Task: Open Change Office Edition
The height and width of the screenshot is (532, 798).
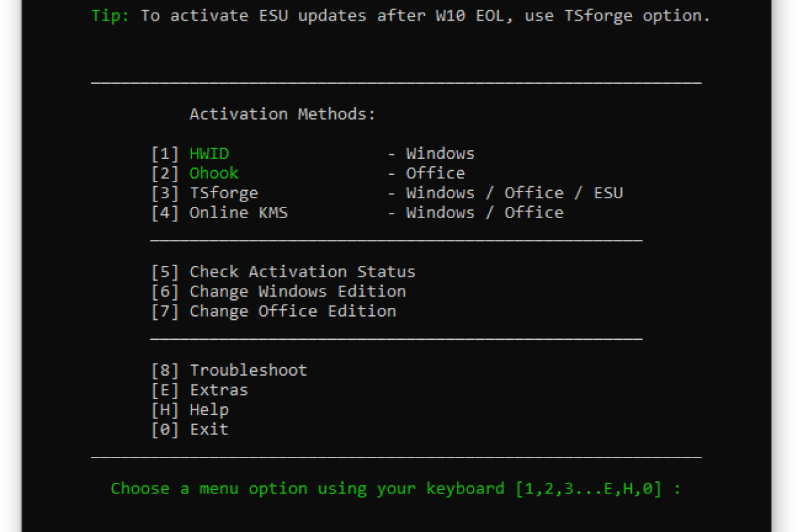Action: pyautogui.click(x=293, y=311)
